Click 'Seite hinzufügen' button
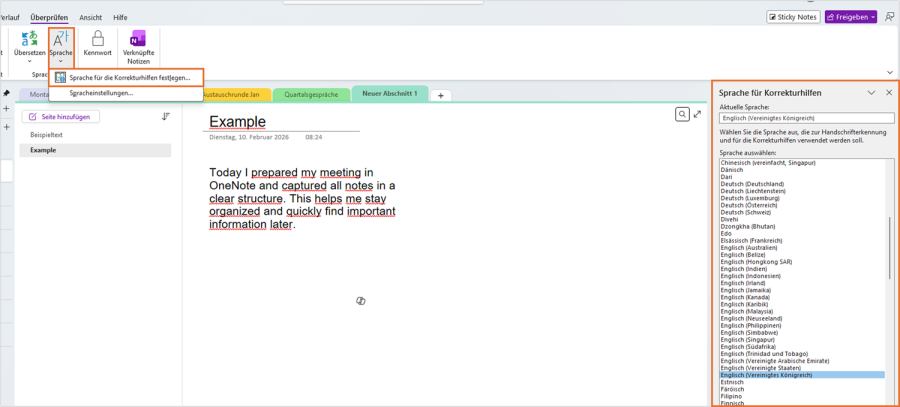Viewport: 900px width, 407px height. (60, 117)
